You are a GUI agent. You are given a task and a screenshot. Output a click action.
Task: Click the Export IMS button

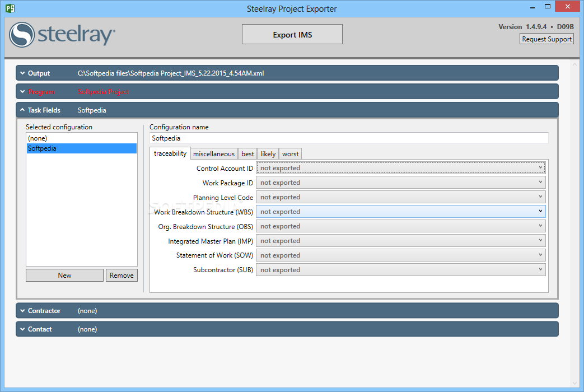point(292,34)
